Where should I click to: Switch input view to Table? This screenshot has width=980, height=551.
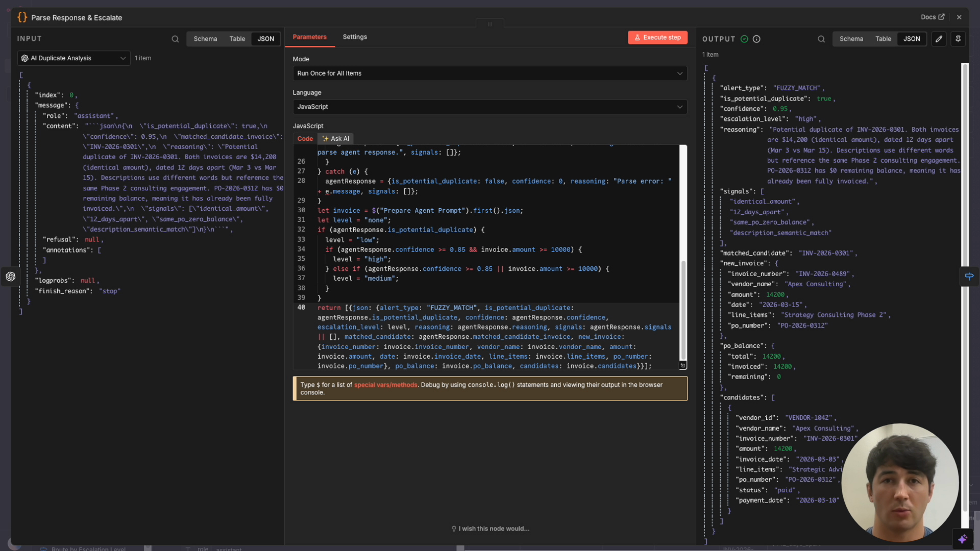point(237,39)
